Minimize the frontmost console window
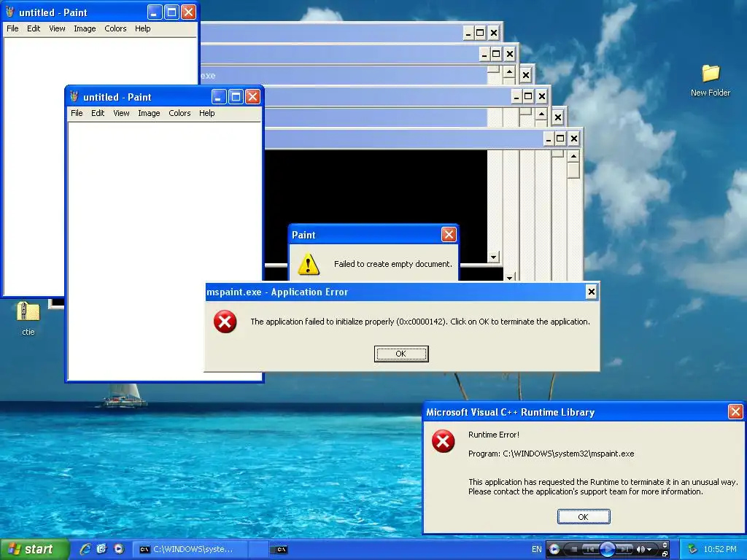 click(x=549, y=139)
